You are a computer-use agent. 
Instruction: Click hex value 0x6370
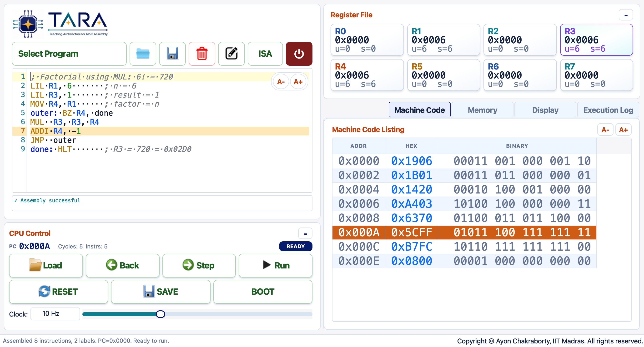(412, 218)
